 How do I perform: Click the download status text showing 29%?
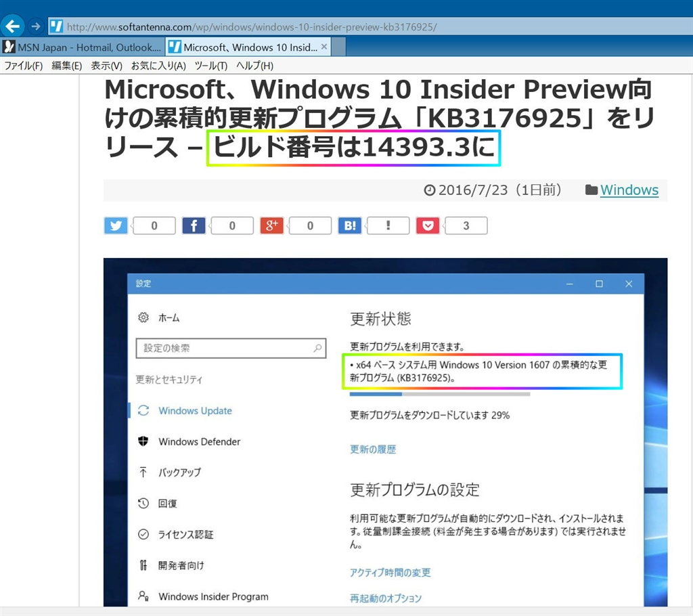[430, 415]
